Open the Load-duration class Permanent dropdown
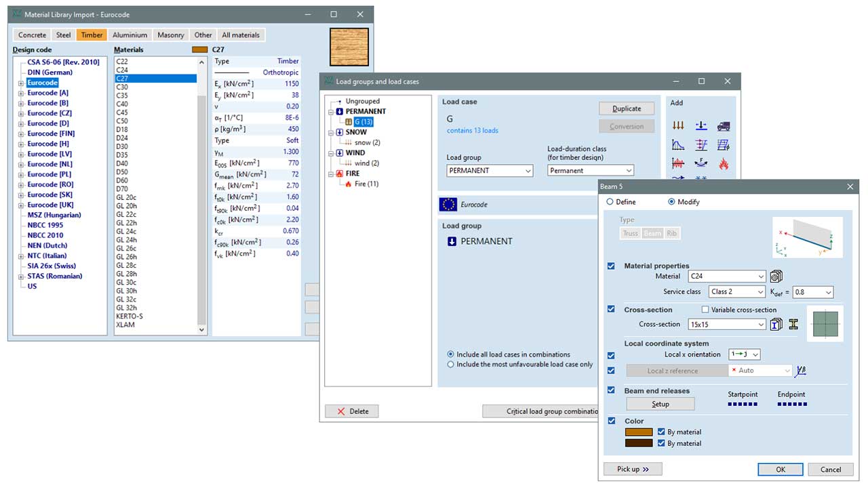Image resolution: width=868 pixels, height=488 pixels. (x=591, y=171)
